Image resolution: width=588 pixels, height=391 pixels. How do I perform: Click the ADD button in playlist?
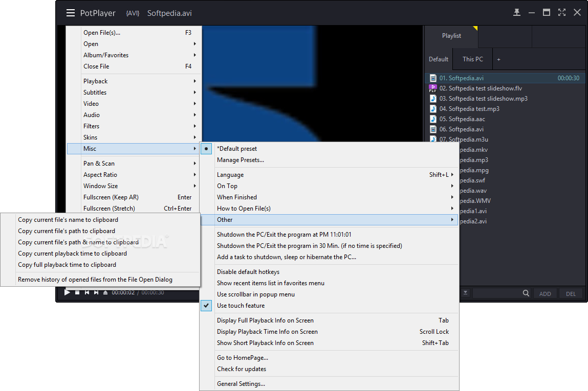tap(545, 293)
